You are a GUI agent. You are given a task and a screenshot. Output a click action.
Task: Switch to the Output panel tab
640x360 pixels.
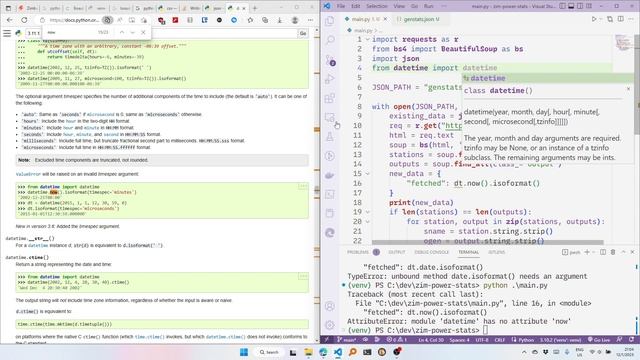pyautogui.click(x=397, y=252)
